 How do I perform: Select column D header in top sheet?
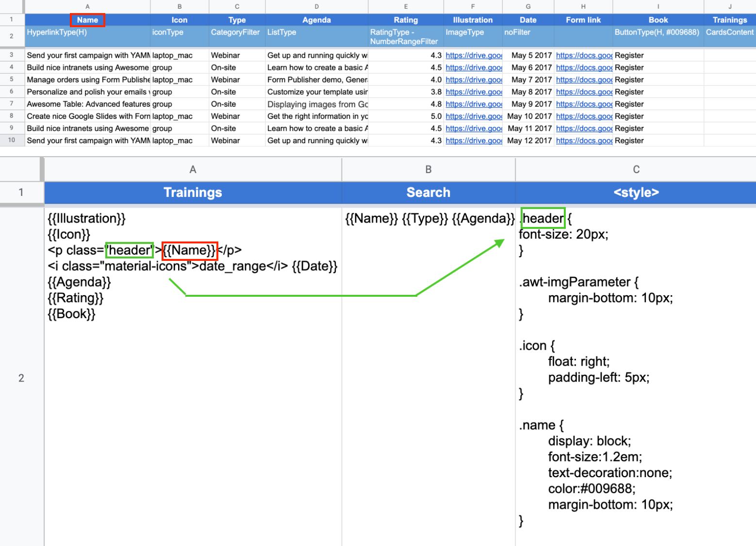coord(317,6)
